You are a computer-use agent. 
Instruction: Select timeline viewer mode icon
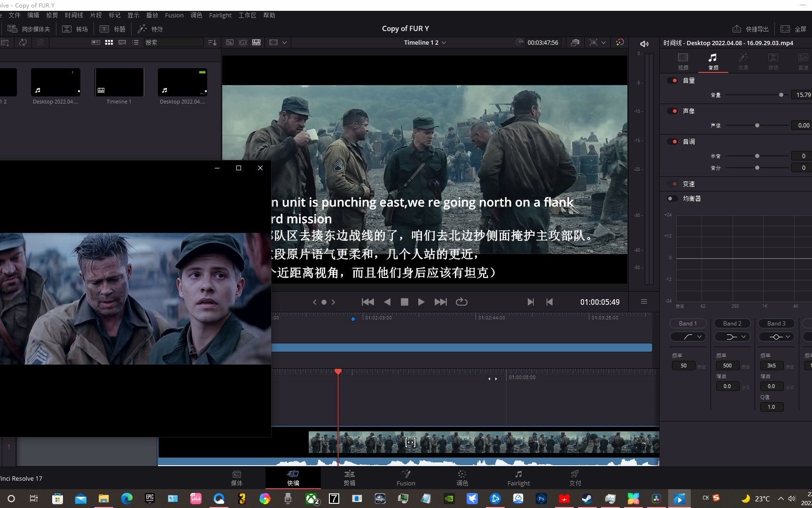click(256, 42)
